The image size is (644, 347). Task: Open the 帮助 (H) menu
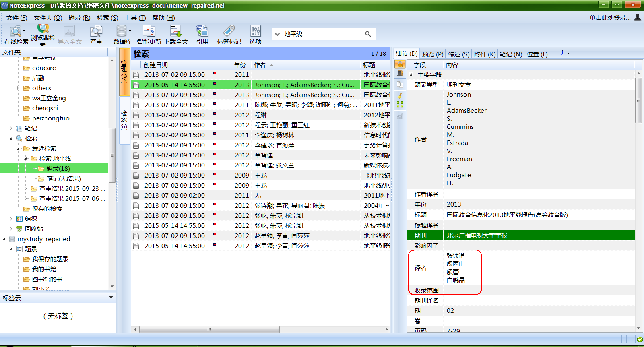click(x=163, y=18)
